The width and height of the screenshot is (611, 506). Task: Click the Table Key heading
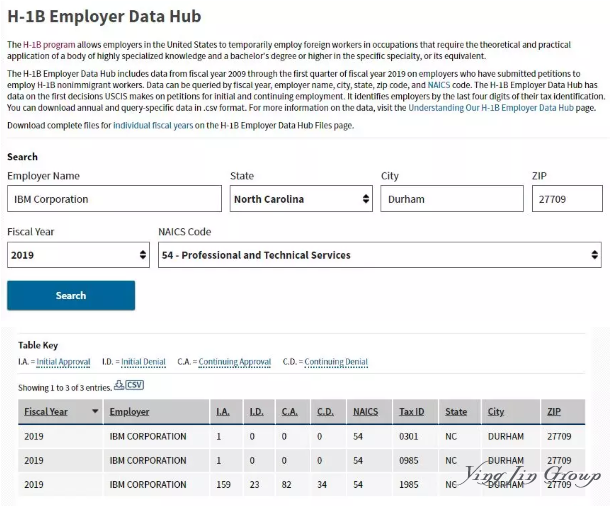[x=38, y=345]
